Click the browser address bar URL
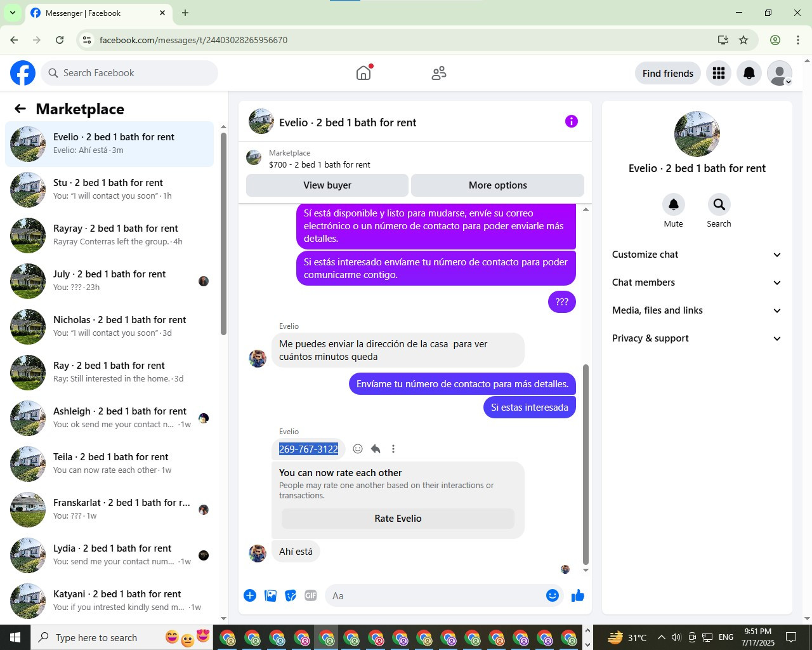Viewport: 812px width, 650px height. pyautogui.click(x=193, y=40)
